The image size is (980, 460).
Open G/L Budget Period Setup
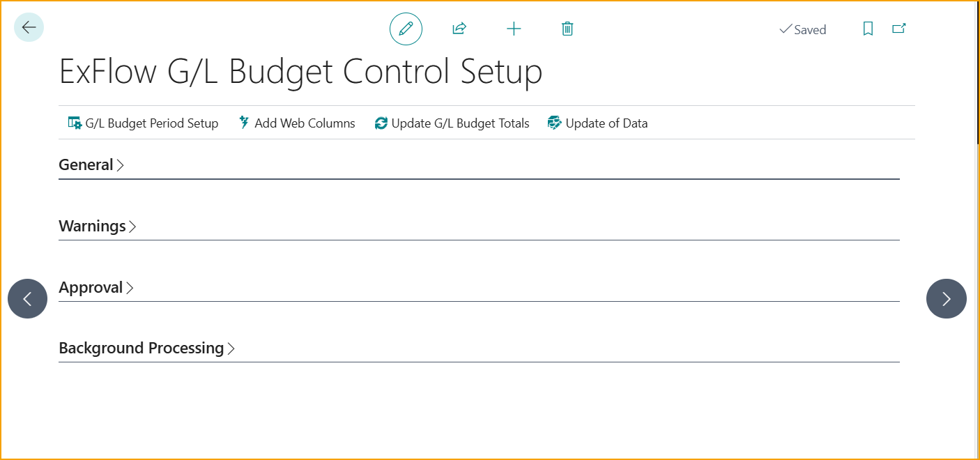click(x=143, y=123)
